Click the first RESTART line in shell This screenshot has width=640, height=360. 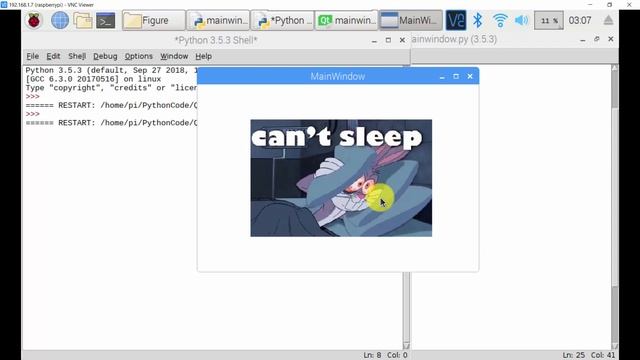click(111, 105)
